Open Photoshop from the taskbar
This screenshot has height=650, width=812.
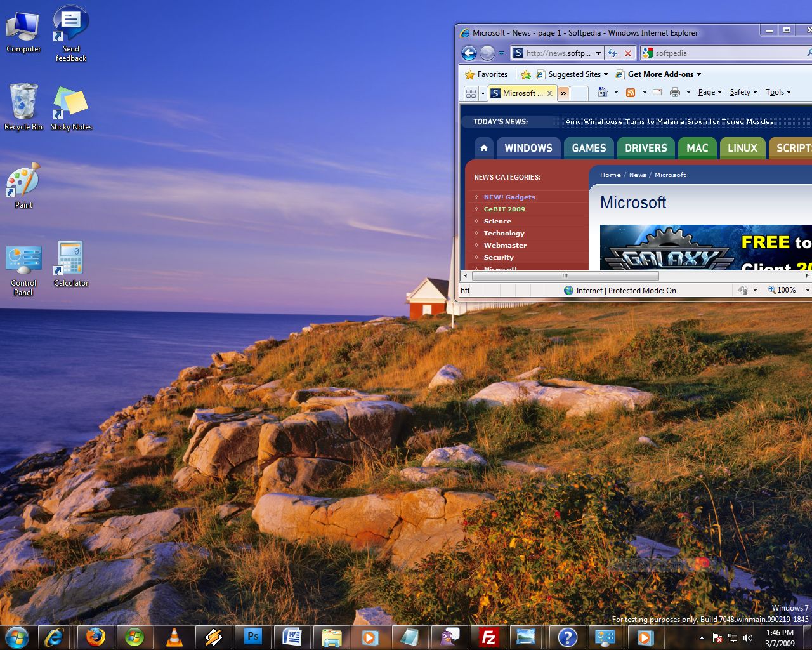[x=253, y=637]
